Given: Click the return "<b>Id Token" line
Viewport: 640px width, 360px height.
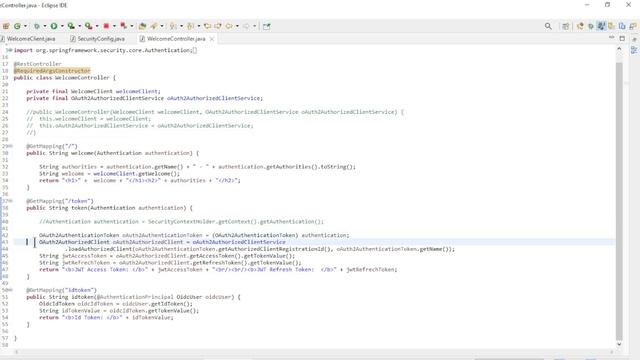Looking at the screenshot, I should tap(106, 318).
